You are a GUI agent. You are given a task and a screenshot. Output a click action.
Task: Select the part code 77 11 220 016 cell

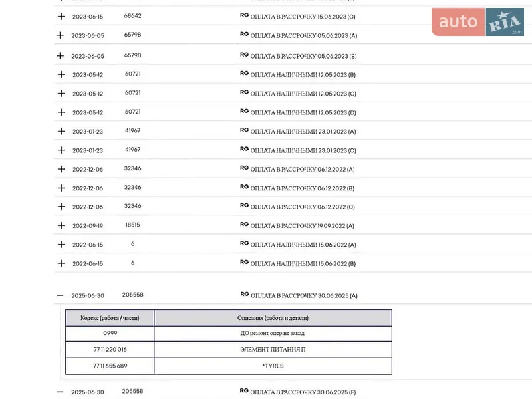pos(110,350)
